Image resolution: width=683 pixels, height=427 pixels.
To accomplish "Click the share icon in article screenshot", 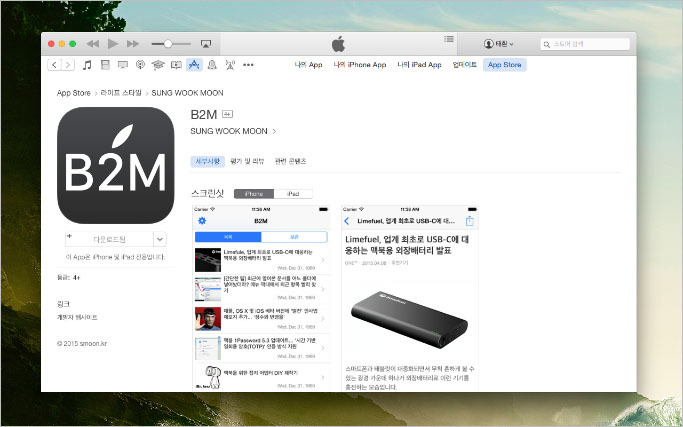I will (470, 221).
